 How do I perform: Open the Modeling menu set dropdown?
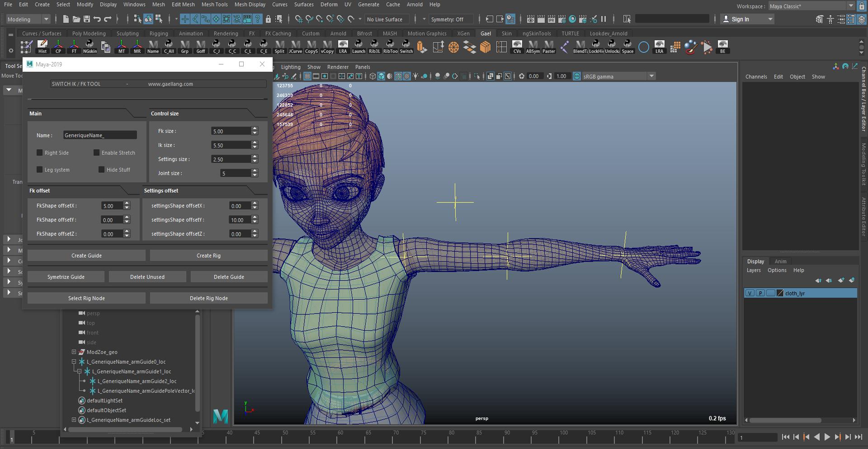click(x=28, y=19)
